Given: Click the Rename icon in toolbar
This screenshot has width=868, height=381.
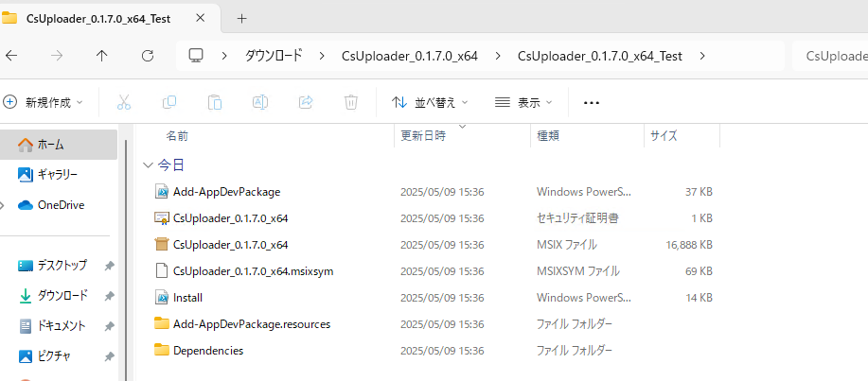Looking at the screenshot, I should coord(260,102).
